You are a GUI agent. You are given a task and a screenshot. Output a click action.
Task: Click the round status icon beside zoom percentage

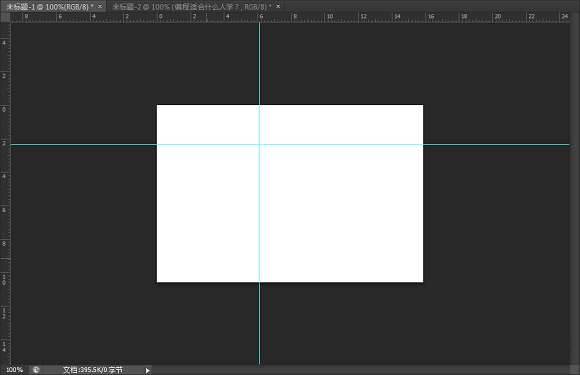[x=36, y=369]
